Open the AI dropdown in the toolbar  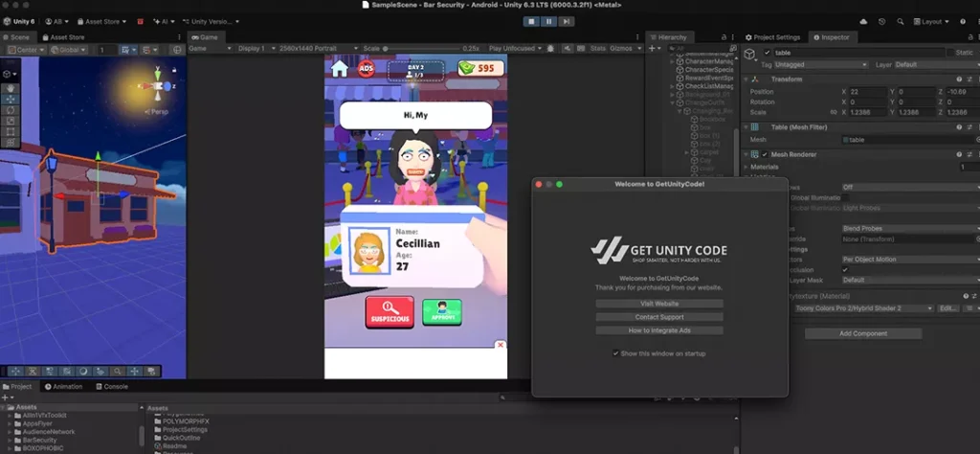[165, 21]
